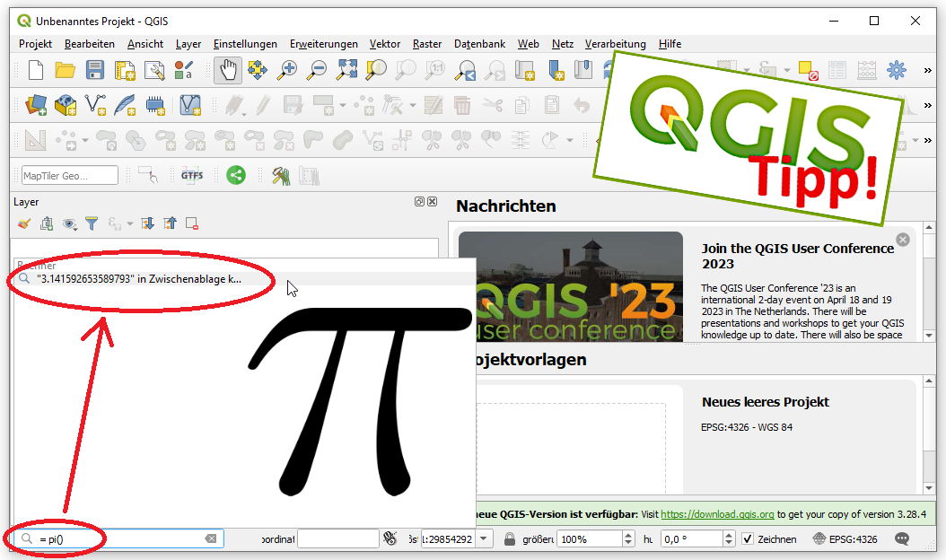Click the GTFS plugin icon

click(x=192, y=176)
